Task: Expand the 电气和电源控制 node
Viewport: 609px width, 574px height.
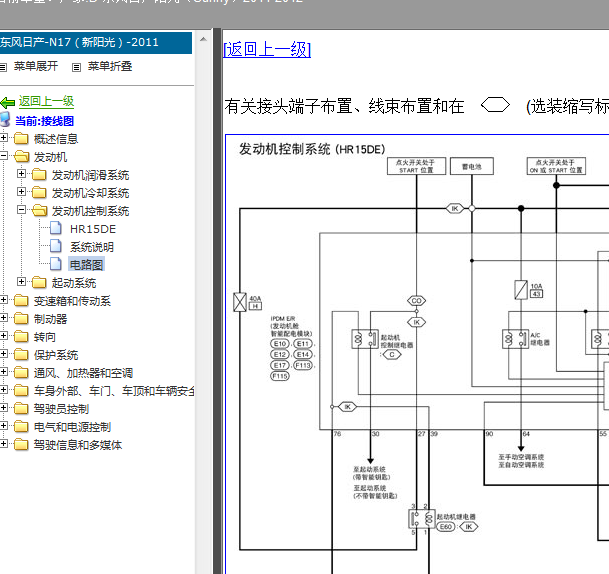Action: (x=3, y=425)
